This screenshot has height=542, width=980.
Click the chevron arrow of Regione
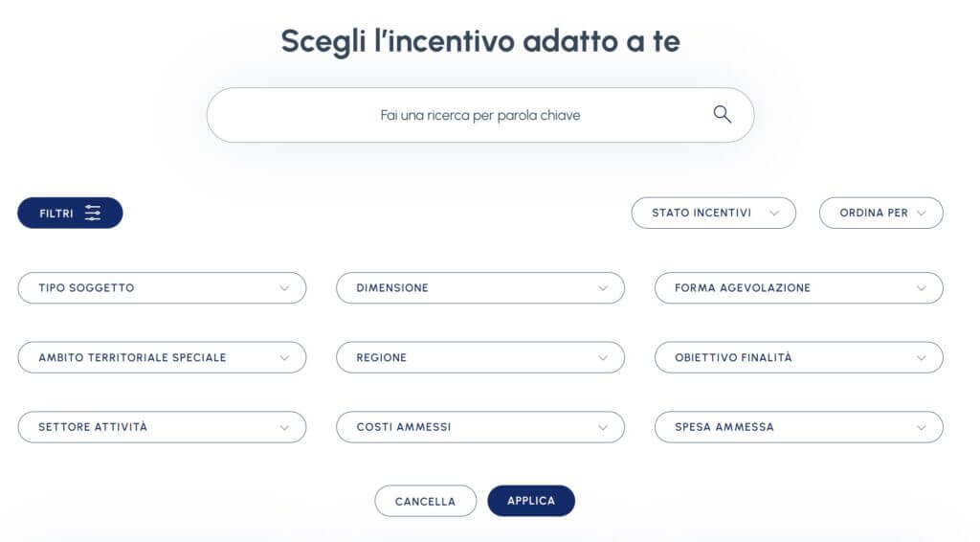click(603, 358)
